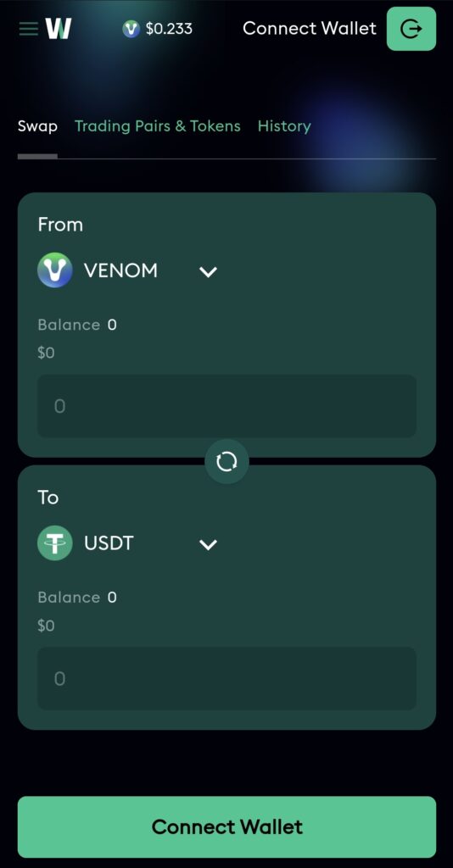Focus the To amount input field
Viewport: 453px width, 868px height.
click(x=226, y=679)
